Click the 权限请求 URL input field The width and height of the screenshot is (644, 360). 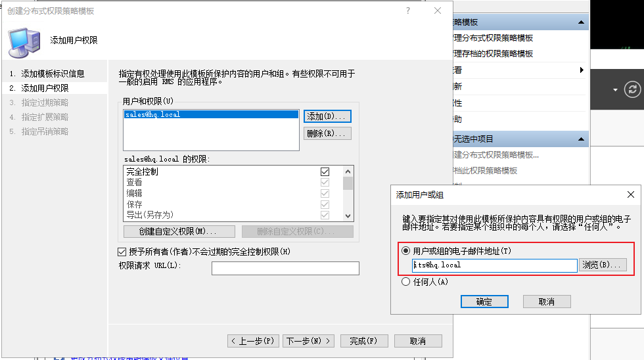pos(285,268)
